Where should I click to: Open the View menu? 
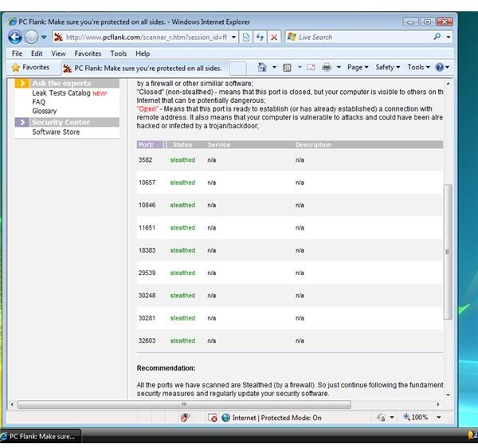point(58,53)
